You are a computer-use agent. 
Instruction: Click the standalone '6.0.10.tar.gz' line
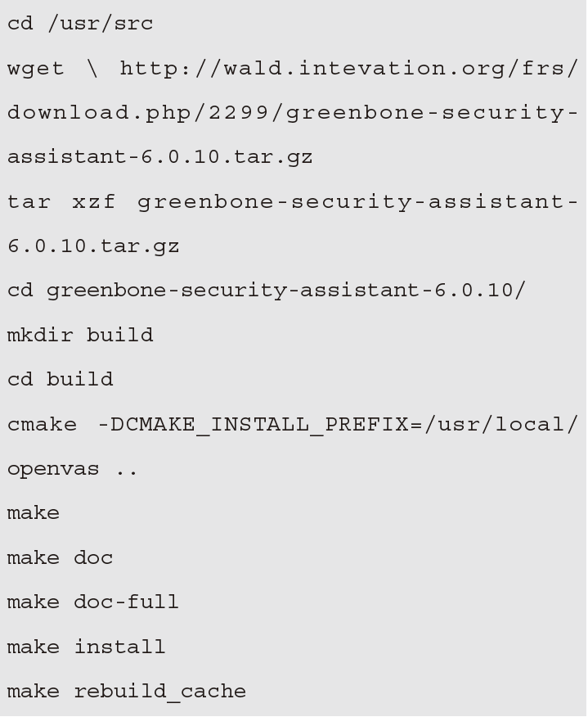(x=94, y=246)
